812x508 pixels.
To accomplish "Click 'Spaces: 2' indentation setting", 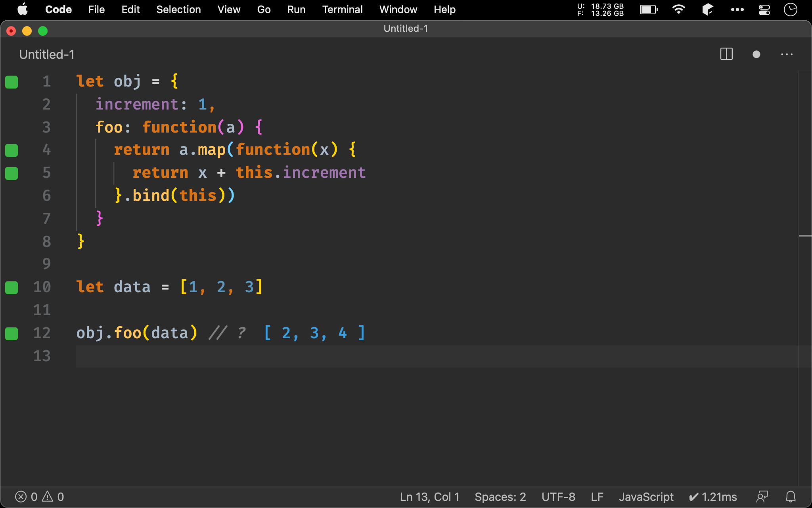I will (x=500, y=497).
